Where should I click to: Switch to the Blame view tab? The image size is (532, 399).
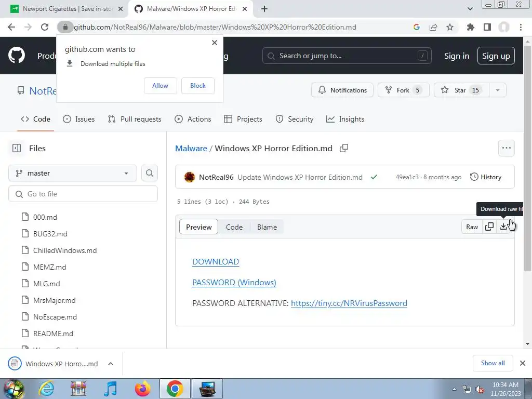[x=267, y=227]
